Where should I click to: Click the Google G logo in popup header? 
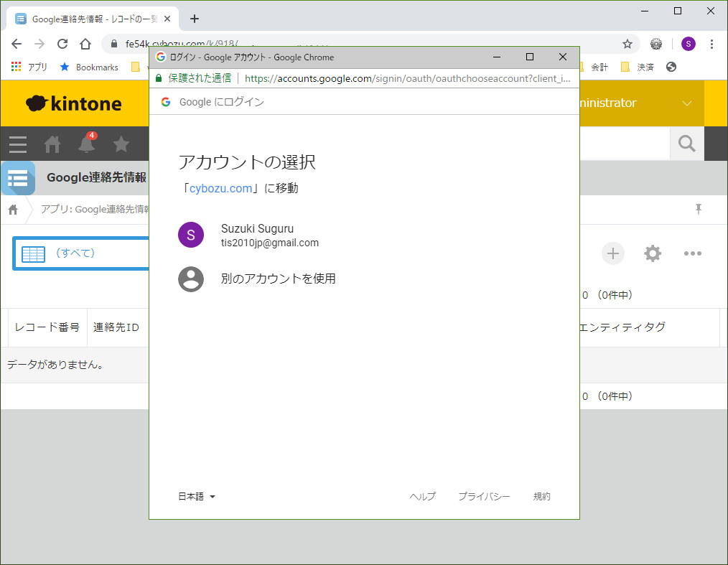tap(166, 102)
